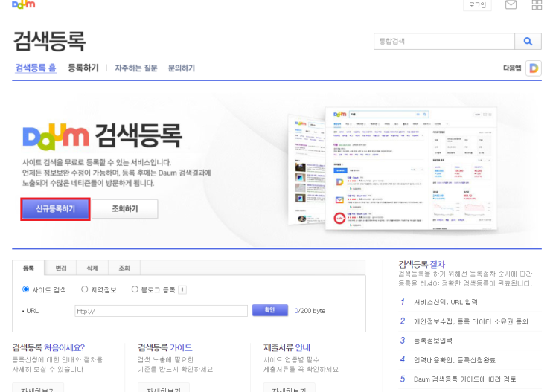553x392 pixels.
Task: Click the 검색등록 절차 heading
Action: point(422,264)
